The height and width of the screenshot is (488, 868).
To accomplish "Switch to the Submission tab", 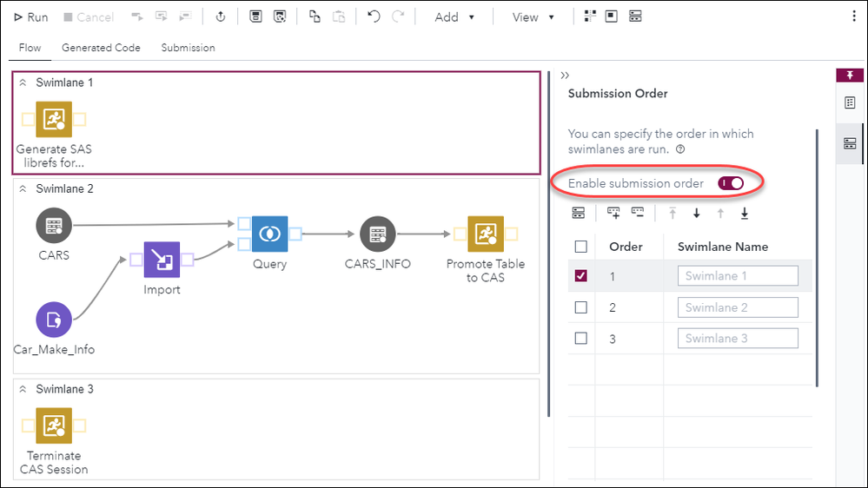I will (188, 48).
